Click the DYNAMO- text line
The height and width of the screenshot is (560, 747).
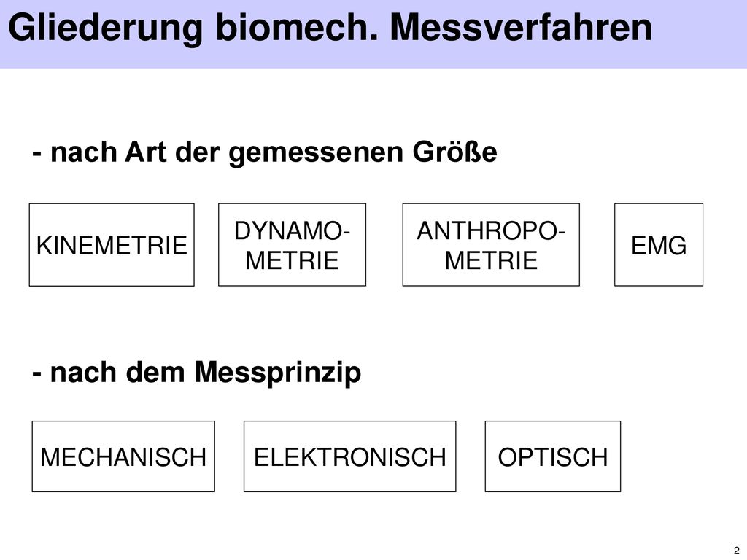[292, 231]
